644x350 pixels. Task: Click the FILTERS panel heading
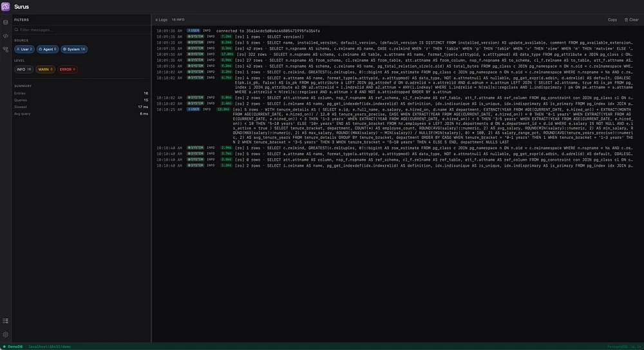pyautogui.click(x=21, y=20)
